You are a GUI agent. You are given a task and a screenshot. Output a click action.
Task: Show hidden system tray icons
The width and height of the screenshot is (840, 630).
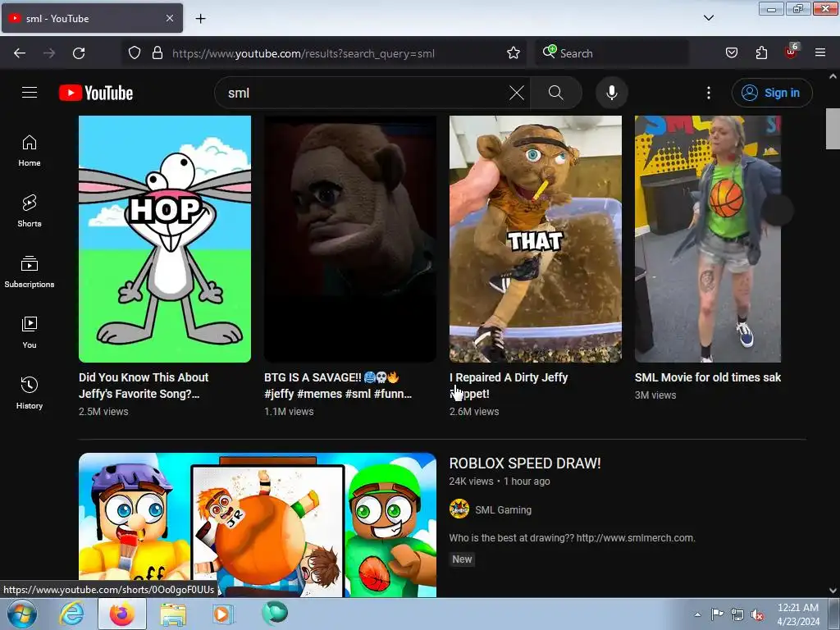pos(697,614)
